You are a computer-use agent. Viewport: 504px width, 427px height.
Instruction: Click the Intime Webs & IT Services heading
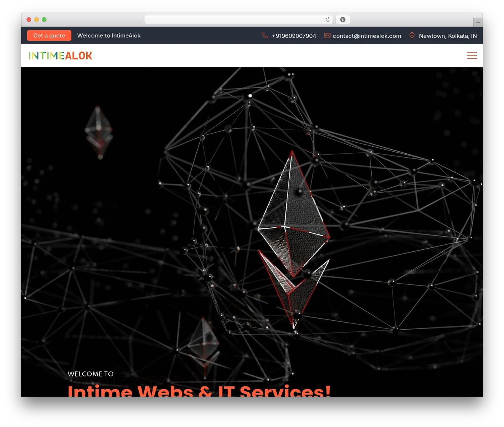199,391
